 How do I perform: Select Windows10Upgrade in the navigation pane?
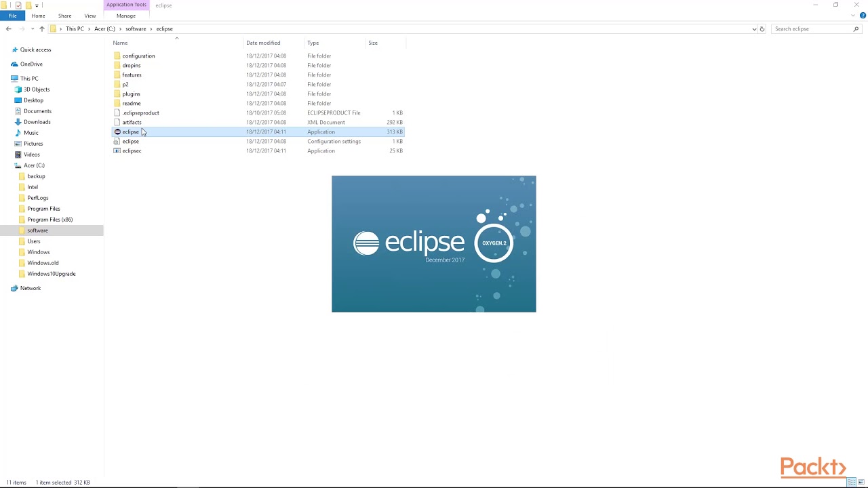coord(52,274)
